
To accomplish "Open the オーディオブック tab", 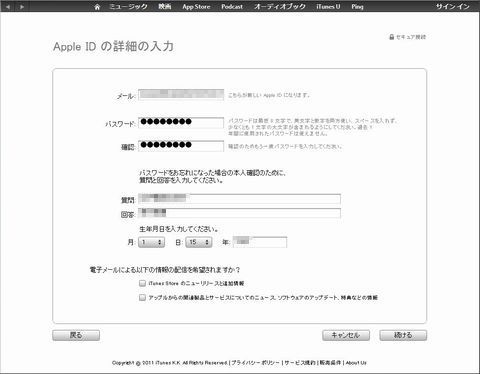I will [x=280, y=7].
